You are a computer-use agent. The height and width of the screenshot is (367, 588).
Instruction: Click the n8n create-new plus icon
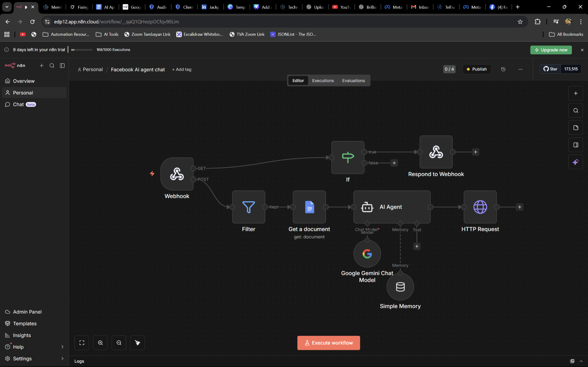[x=42, y=66]
